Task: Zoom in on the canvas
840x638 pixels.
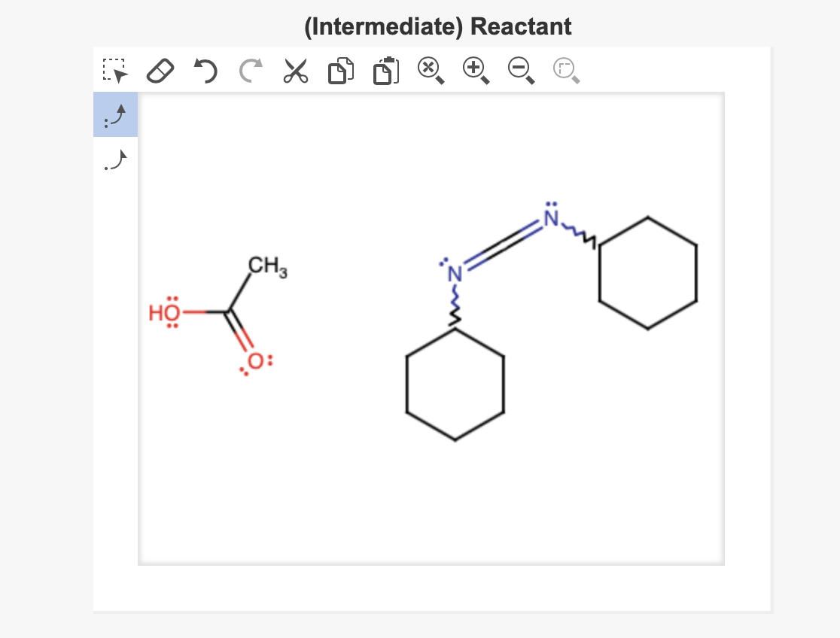Action: [475, 69]
